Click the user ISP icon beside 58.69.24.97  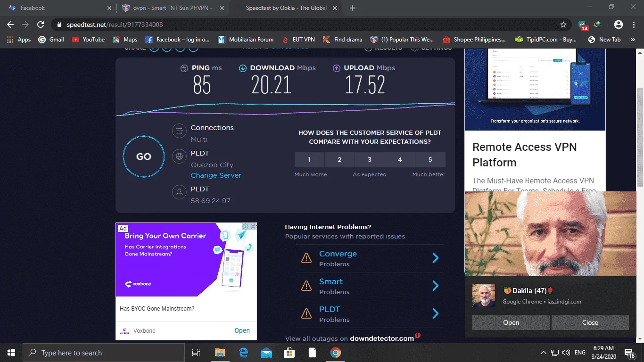point(179,192)
